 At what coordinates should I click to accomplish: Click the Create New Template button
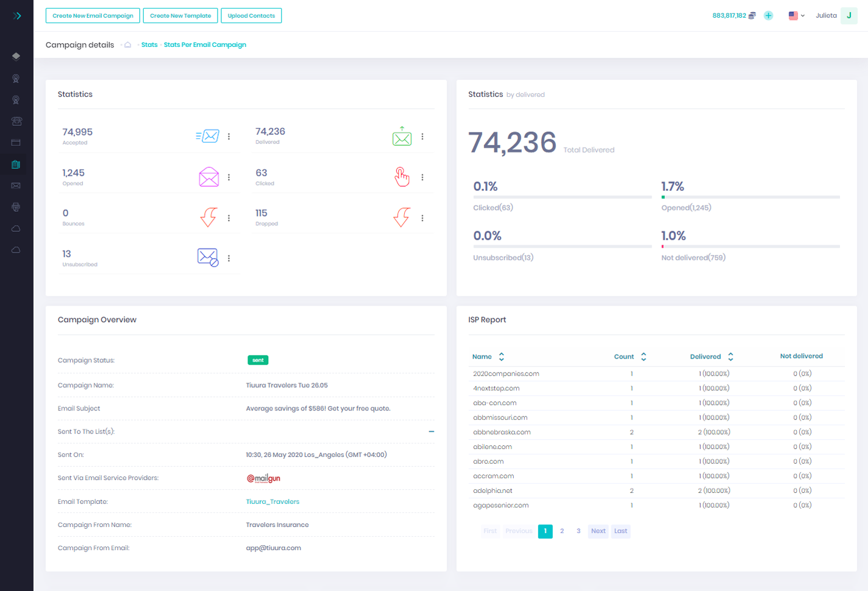[180, 16]
